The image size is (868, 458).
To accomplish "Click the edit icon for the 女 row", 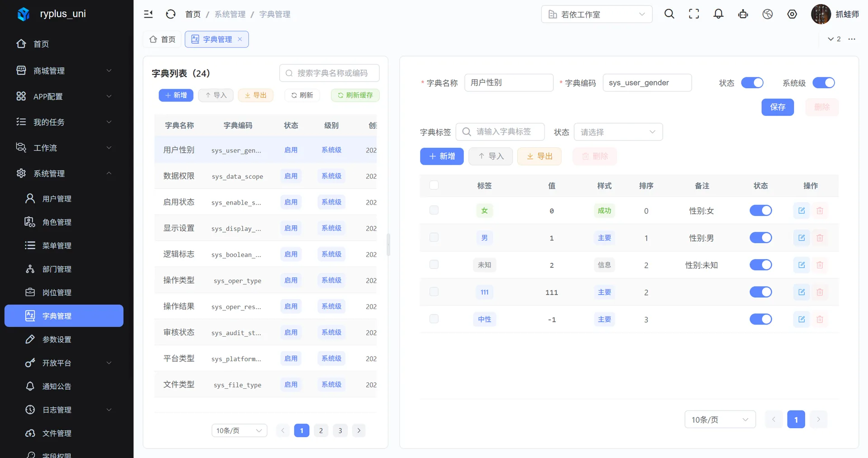I will click(x=802, y=210).
